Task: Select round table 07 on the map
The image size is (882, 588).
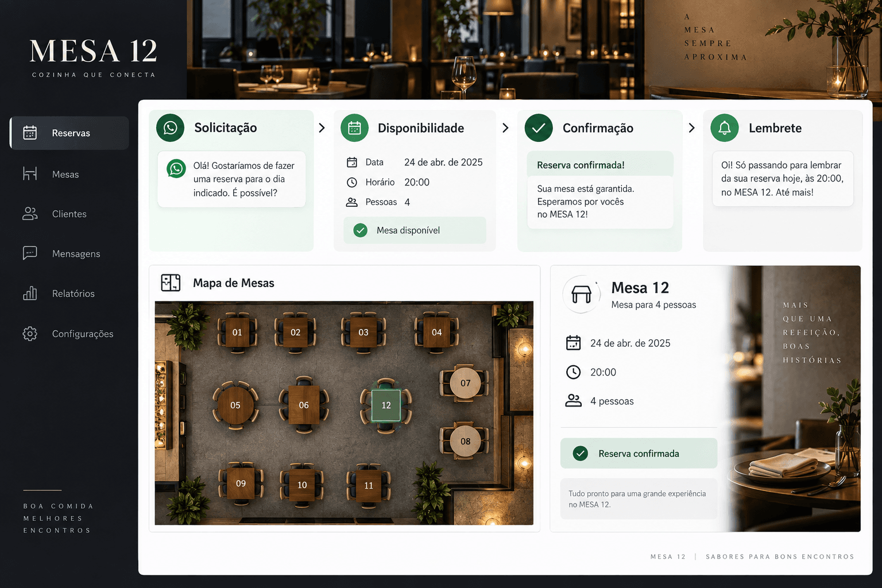Action: [x=465, y=383]
